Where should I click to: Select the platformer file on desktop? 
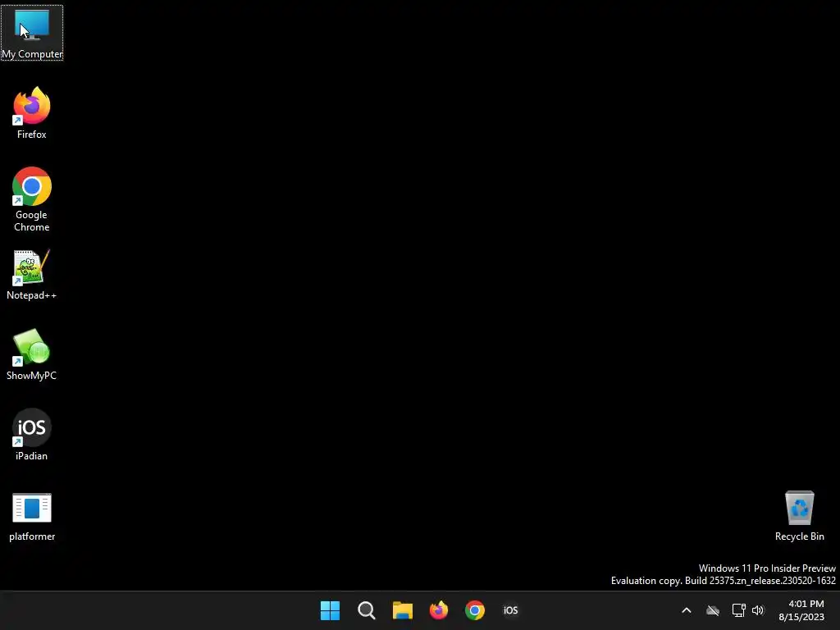point(32,517)
